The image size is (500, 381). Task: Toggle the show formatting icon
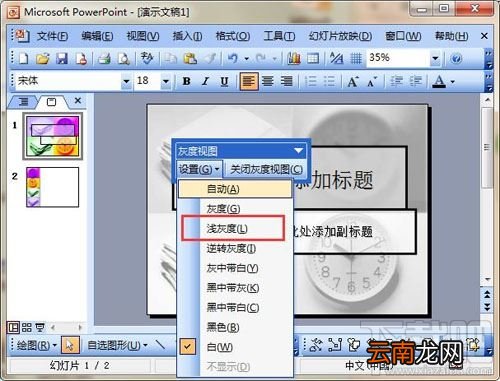click(x=336, y=59)
